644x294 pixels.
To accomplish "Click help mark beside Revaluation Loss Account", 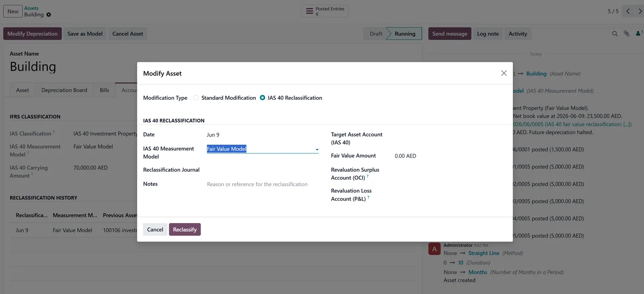I will pyautogui.click(x=368, y=198).
